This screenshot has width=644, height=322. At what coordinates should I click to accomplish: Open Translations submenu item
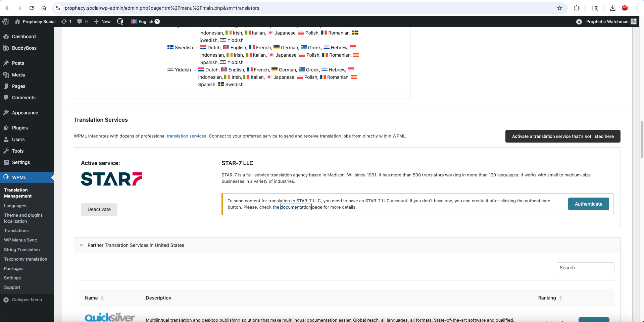click(16, 231)
